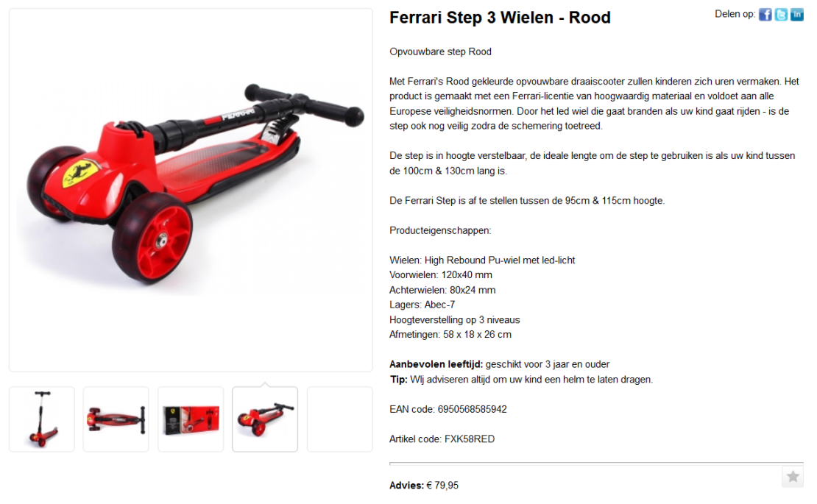This screenshot has height=504, width=817.
Task: Select the packaging box thumbnail
Action: click(x=191, y=419)
